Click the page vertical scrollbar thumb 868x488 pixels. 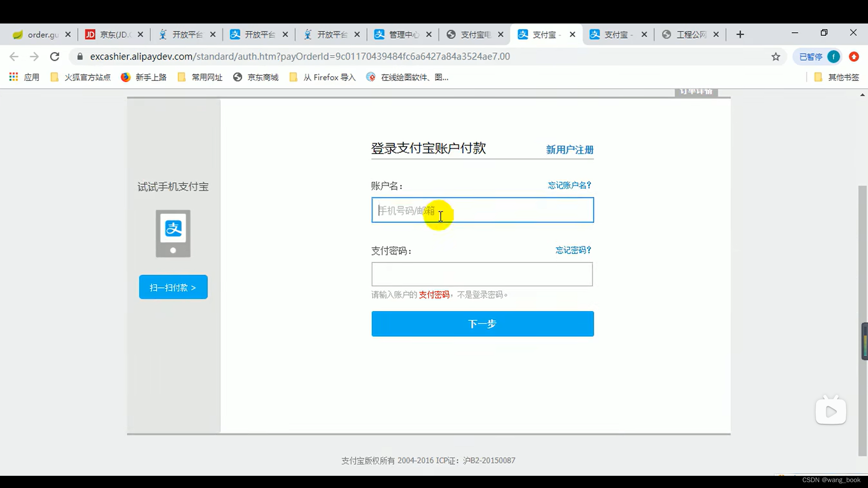coord(862,321)
